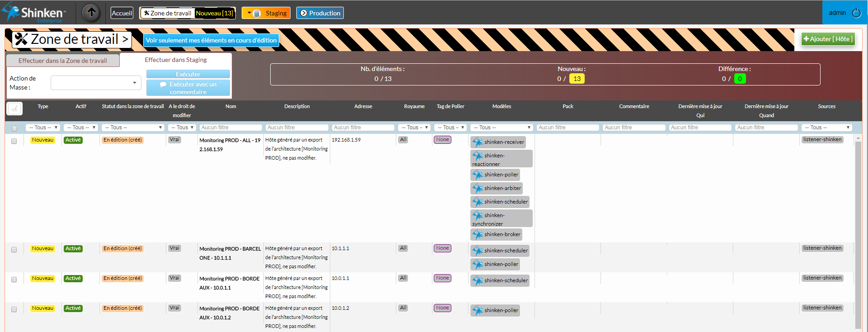
Task: Expand the Type column filter dropdown
Action: (42, 128)
